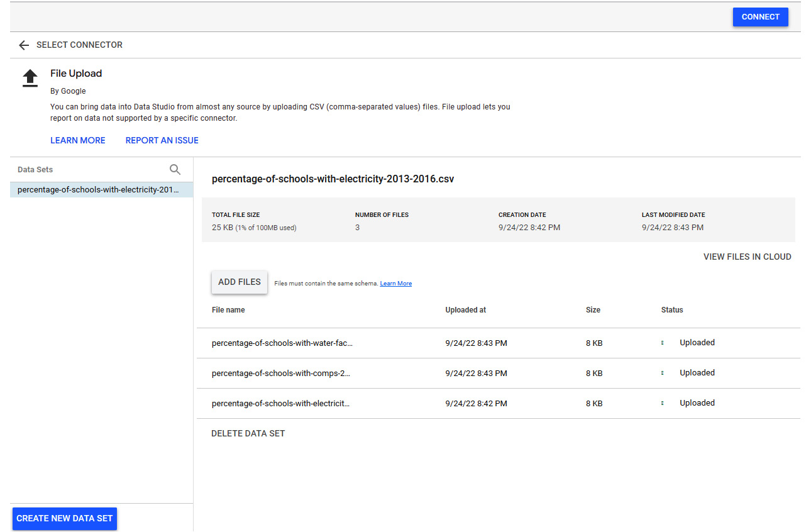Click the File name column header

(x=228, y=310)
